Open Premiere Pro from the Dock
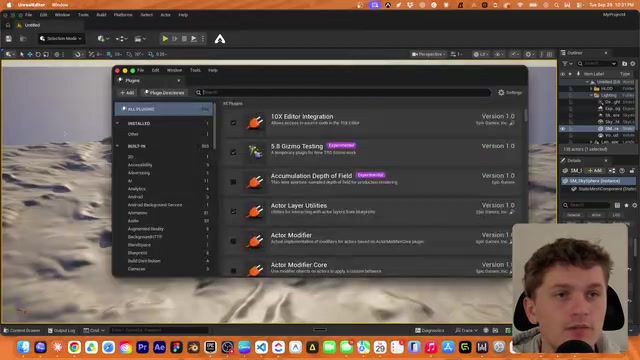 point(142,347)
